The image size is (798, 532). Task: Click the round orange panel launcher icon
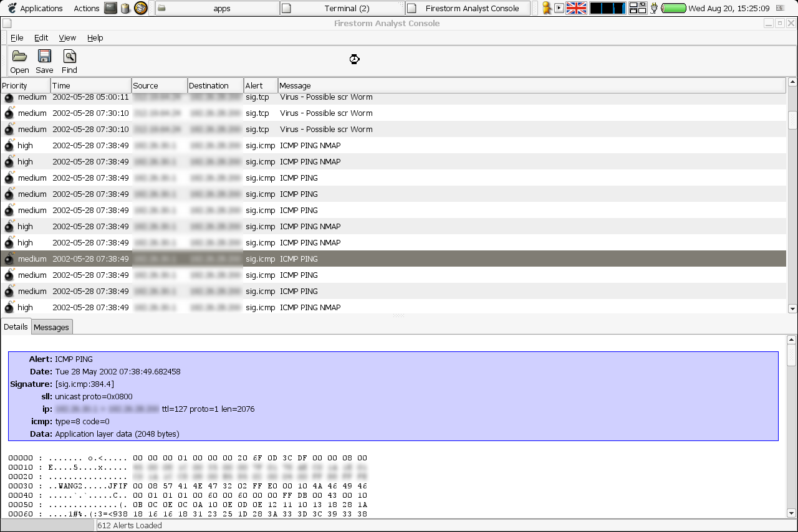[141, 8]
